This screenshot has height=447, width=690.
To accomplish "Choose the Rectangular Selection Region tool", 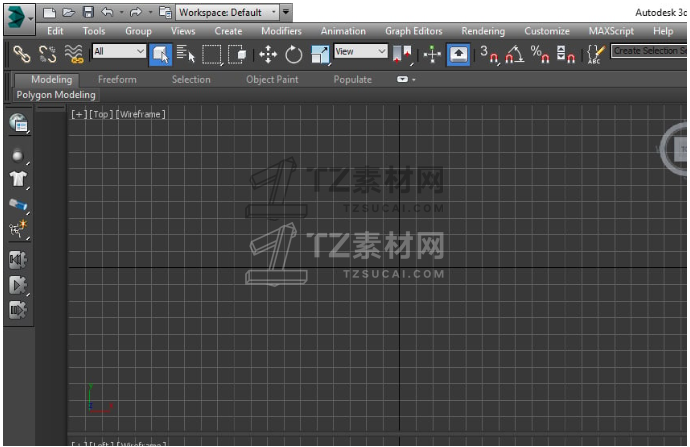I will point(212,55).
